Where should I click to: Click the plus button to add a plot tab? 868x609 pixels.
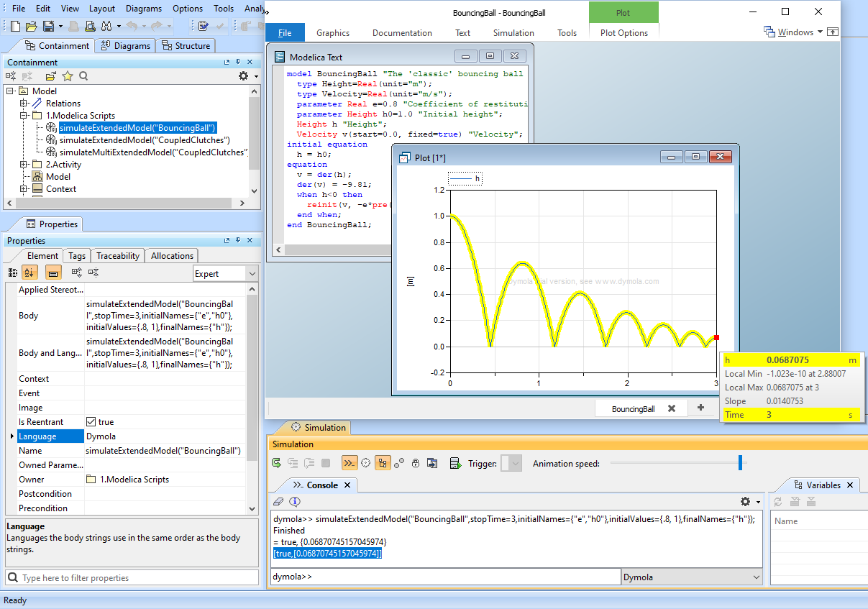tap(701, 408)
